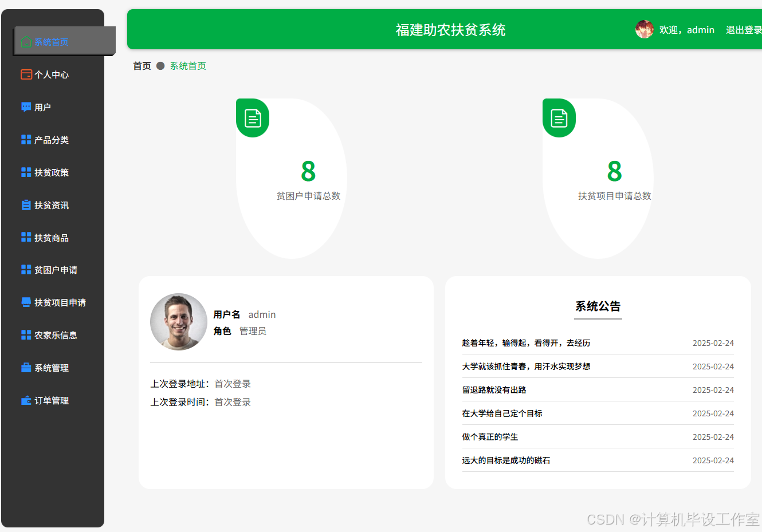Click the role value 管理员
Screen dimensions: 762x532
[x=253, y=331]
